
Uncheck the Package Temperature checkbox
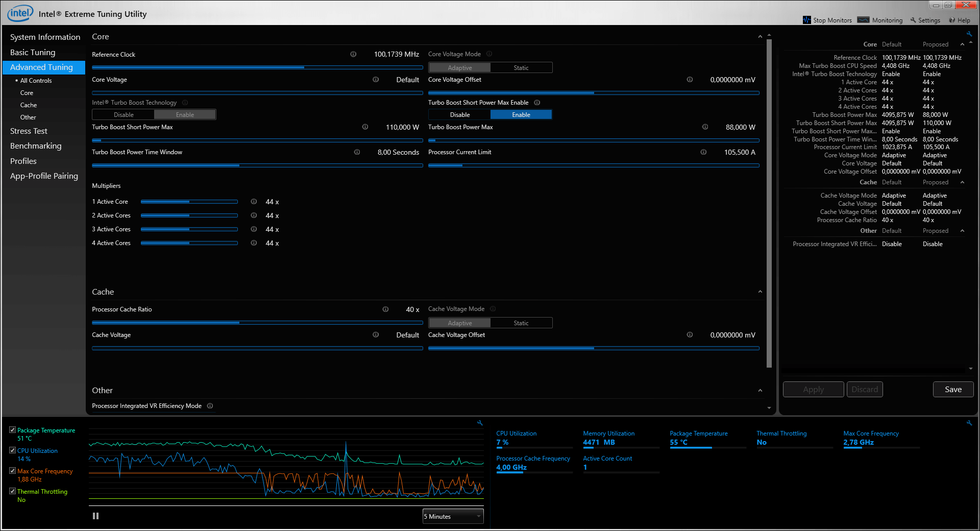pyautogui.click(x=13, y=430)
